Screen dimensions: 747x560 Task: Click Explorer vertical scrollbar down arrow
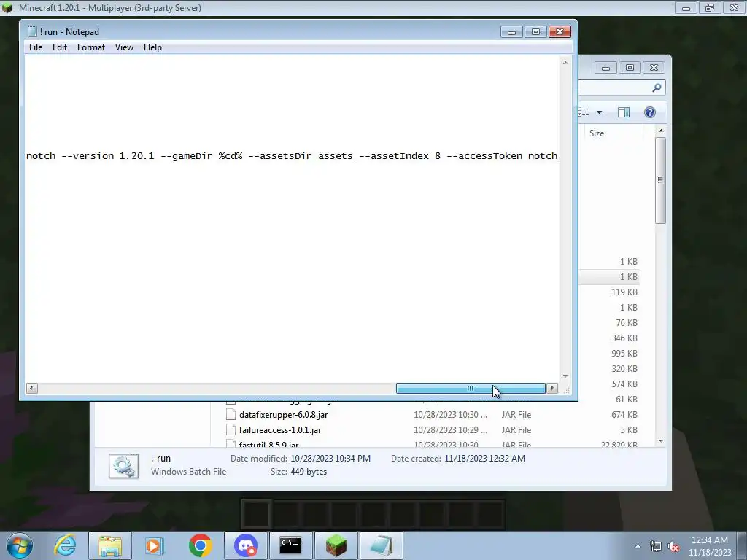click(661, 441)
